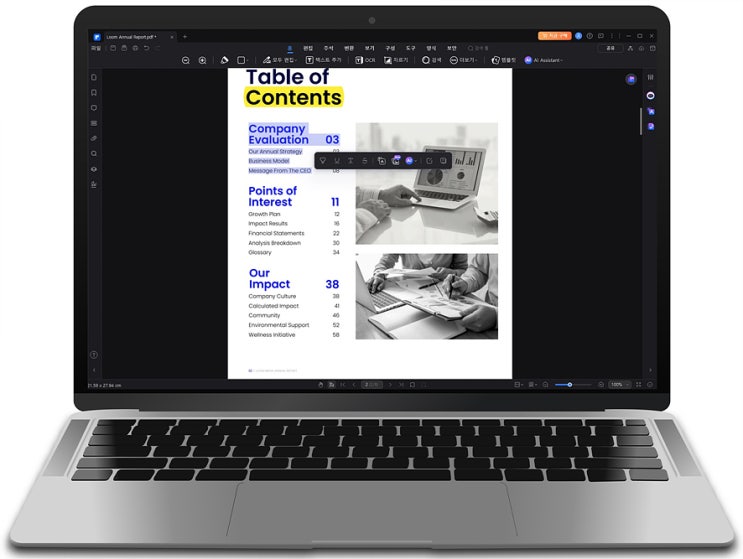Open the File (파일) menu
This screenshot has height=559, width=743.
point(96,48)
